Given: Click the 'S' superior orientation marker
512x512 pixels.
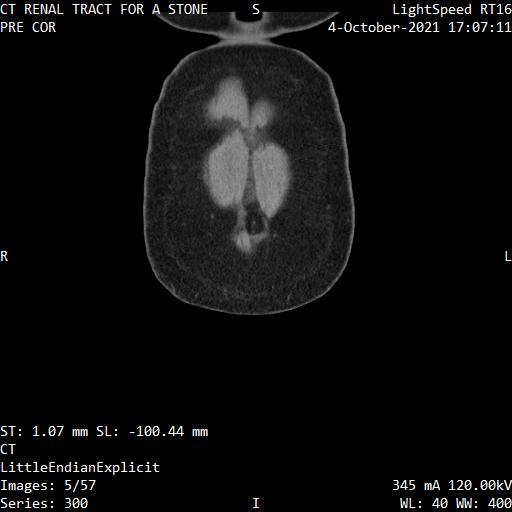Looking at the screenshot, I should (x=256, y=9).
